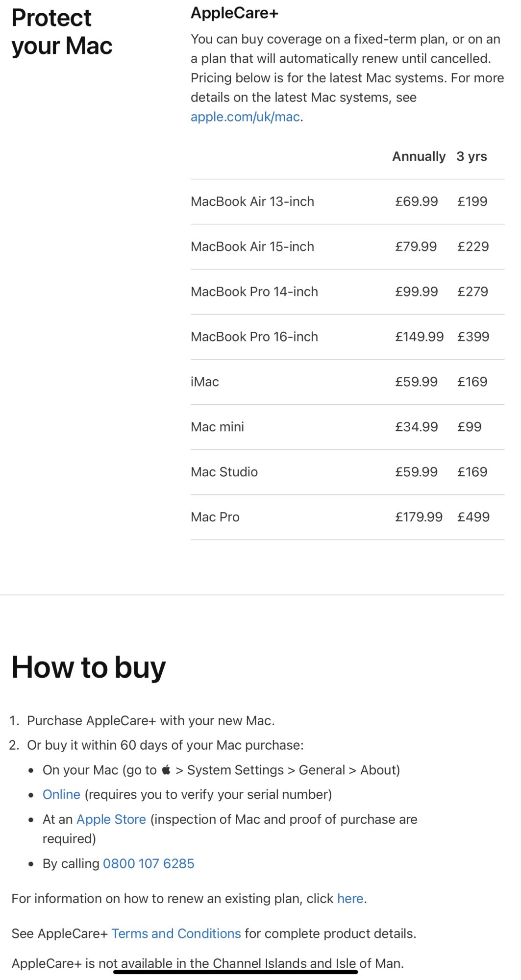Click the 'here' renewal link
Image resolution: width=521 pixels, height=980 pixels.
pyautogui.click(x=350, y=899)
